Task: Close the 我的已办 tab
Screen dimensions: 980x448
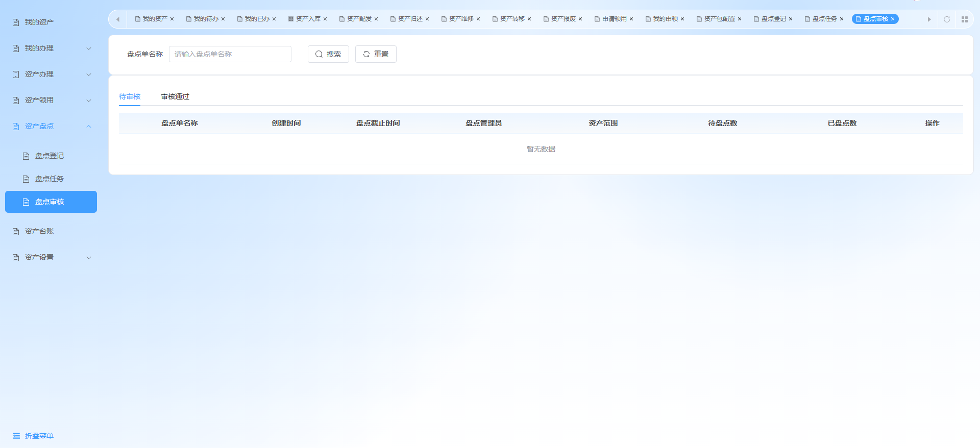Action: point(274,19)
